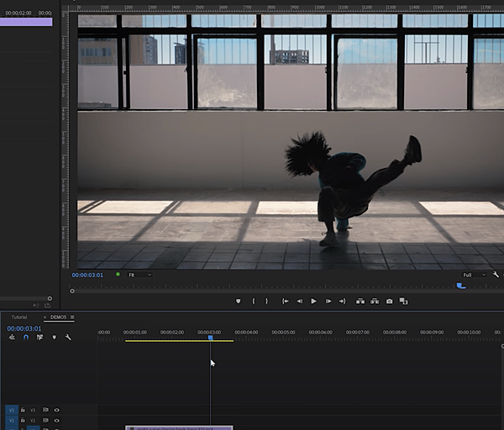Click the Go to In point button
The width and height of the screenshot is (504, 430).
tap(286, 301)
